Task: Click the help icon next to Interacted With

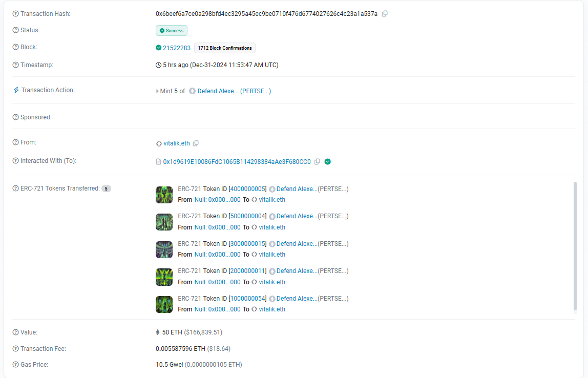Action: (x=15, y=160)
